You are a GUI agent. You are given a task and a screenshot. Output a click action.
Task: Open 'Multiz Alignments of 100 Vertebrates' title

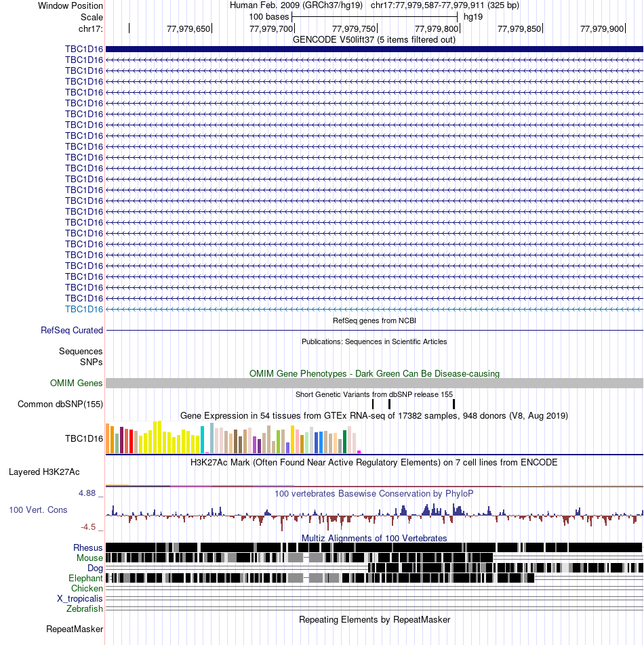(x=374, y=538)
